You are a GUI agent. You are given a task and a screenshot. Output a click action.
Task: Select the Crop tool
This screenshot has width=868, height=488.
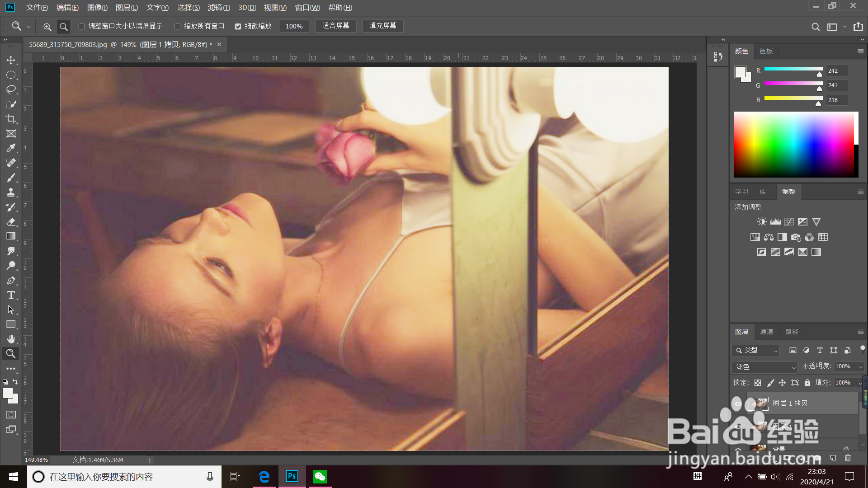pyautogui.click(x=11, y=119)
